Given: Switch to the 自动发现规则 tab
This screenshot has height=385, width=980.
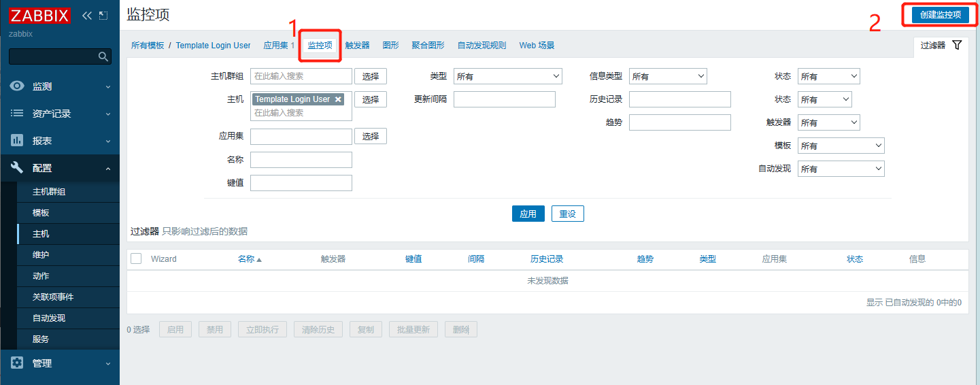Looking at the screenshot, I should point(482,46).
